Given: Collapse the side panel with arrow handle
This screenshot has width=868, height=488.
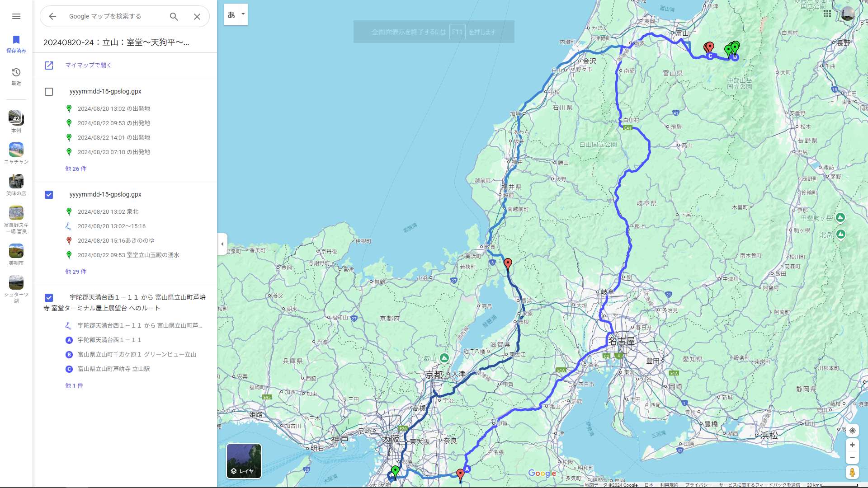Looking at the screenshot, I should click(222, 244).
